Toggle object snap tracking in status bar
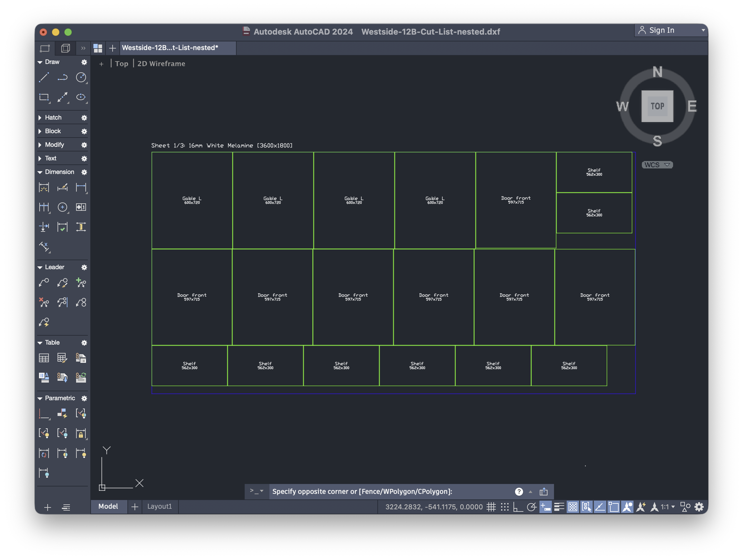The width and height of the screenshot is (743, 560). (600, 507)
